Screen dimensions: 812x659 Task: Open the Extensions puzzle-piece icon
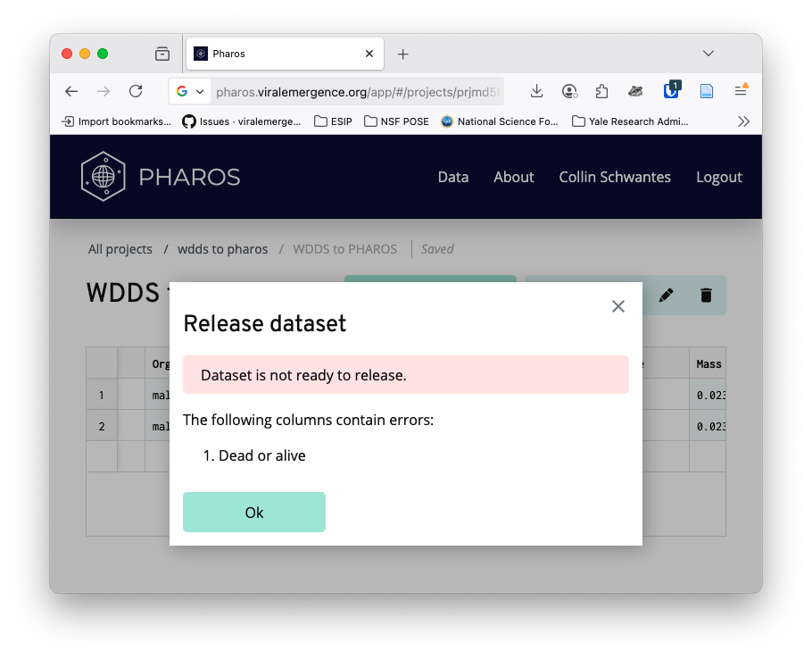[x=601, y=91]
